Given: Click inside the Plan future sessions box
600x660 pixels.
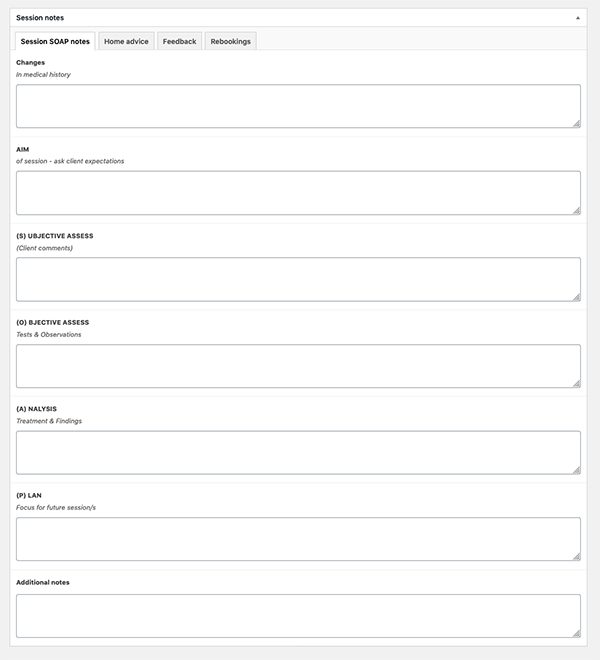Looking at the screenshot, I should pyautogui.click(x=298, y=539).
